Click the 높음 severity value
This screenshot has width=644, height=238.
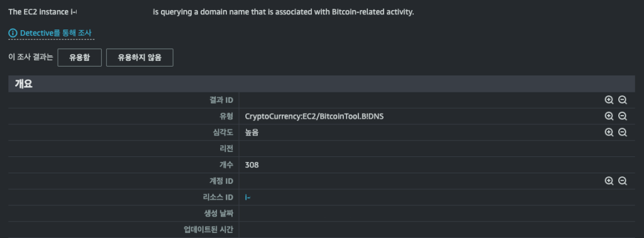[252, 133]
